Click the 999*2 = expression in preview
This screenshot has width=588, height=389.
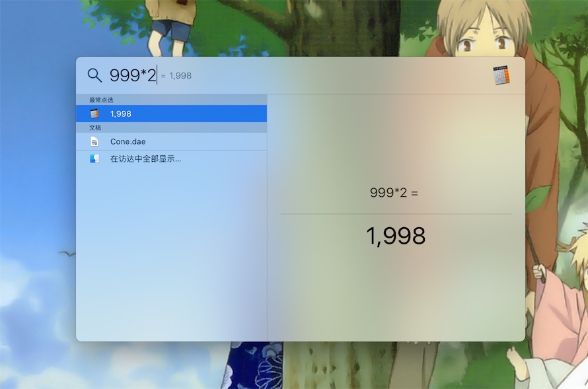click(394, 193)
